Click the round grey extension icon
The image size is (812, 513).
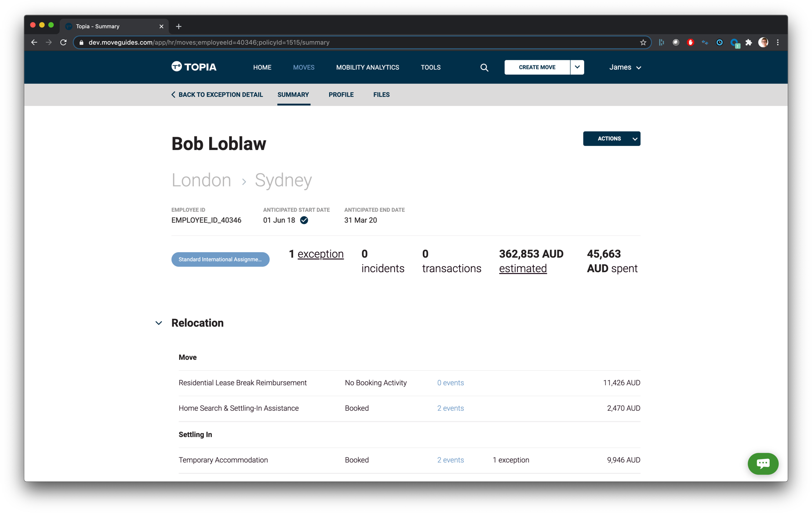(x=676, y=42)
